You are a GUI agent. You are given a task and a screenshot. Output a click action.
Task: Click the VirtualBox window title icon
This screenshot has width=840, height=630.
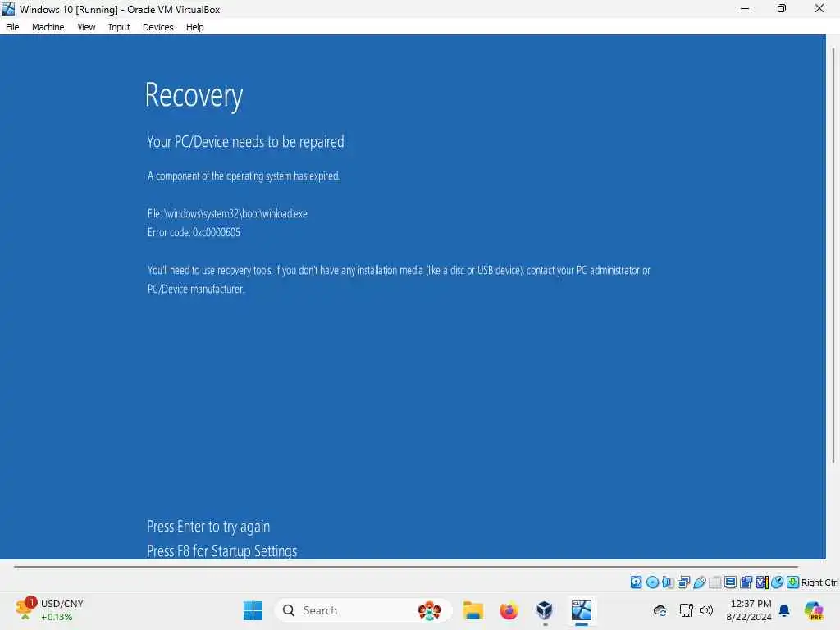(x=8, y=9)
